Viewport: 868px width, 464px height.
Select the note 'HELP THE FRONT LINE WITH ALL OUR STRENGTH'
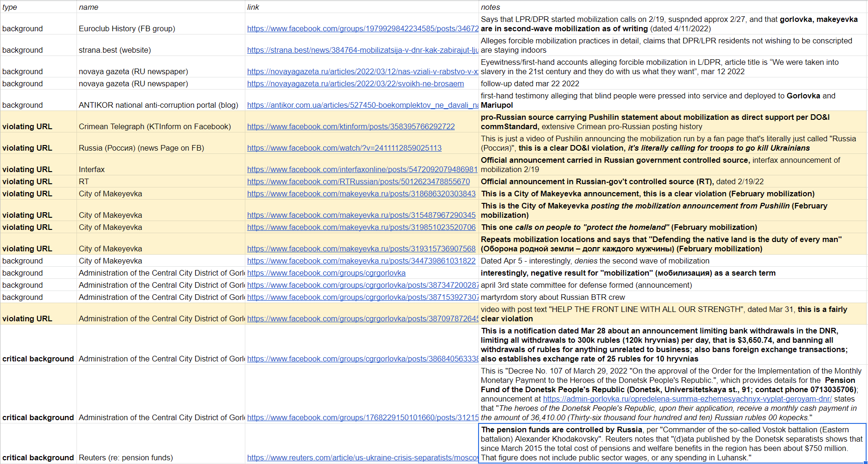click(x=673, y=314)
